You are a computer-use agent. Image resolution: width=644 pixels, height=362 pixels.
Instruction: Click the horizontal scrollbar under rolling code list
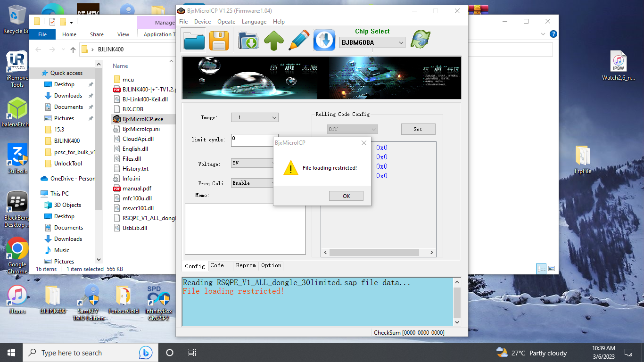point(378,253)
